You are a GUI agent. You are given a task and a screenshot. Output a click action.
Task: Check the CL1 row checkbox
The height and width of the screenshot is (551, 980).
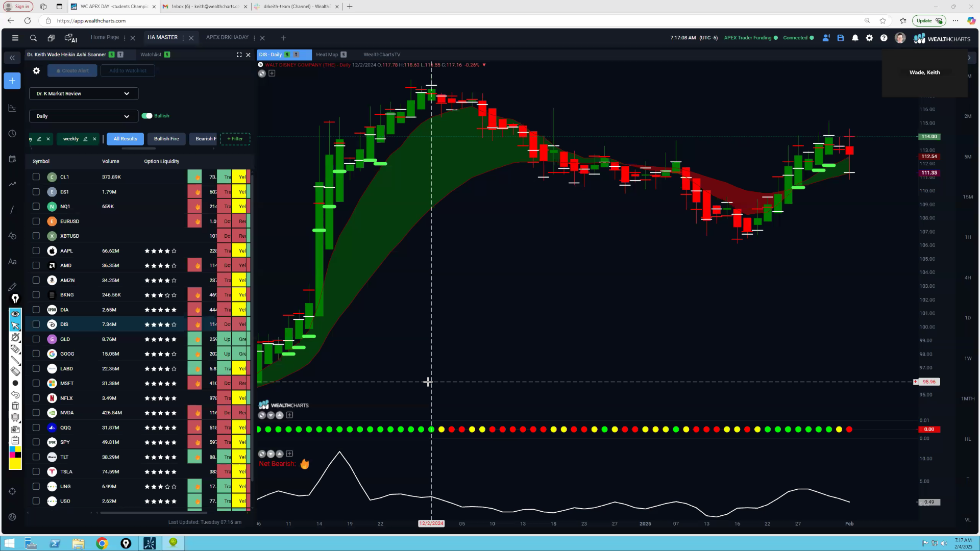click(x=36, y=177)
